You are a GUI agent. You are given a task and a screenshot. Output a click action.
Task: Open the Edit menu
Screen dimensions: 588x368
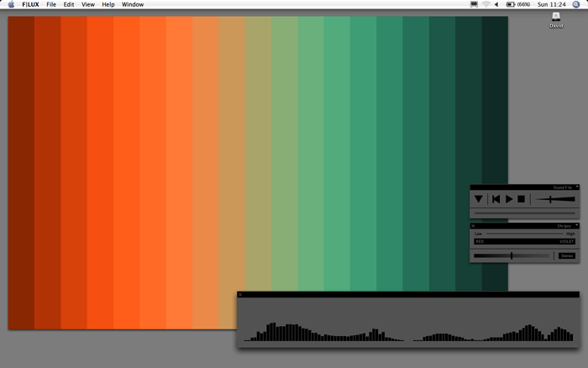pos(69,4)
